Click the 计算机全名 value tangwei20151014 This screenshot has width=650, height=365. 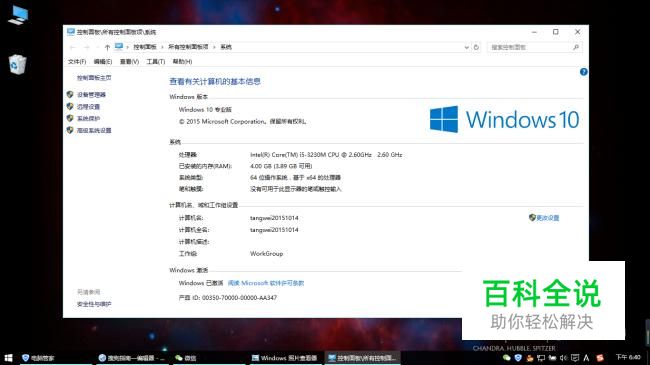click(274, 230)
